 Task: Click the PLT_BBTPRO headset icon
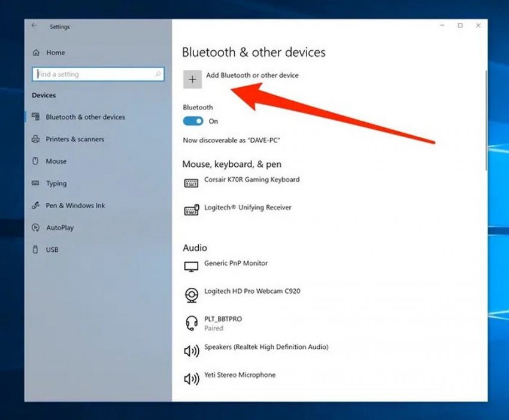click(x=191, y=323)
